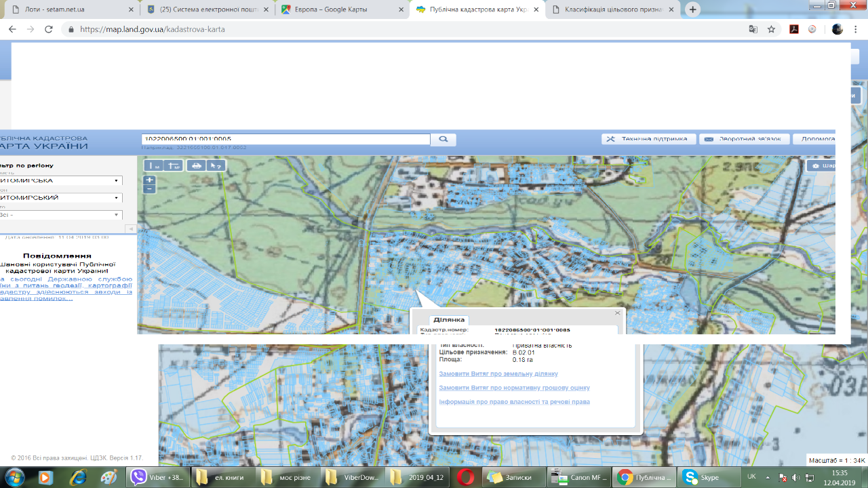Open Skype from taskbar
Viewport: 868px width, 488px height.
tap(708, 477)
